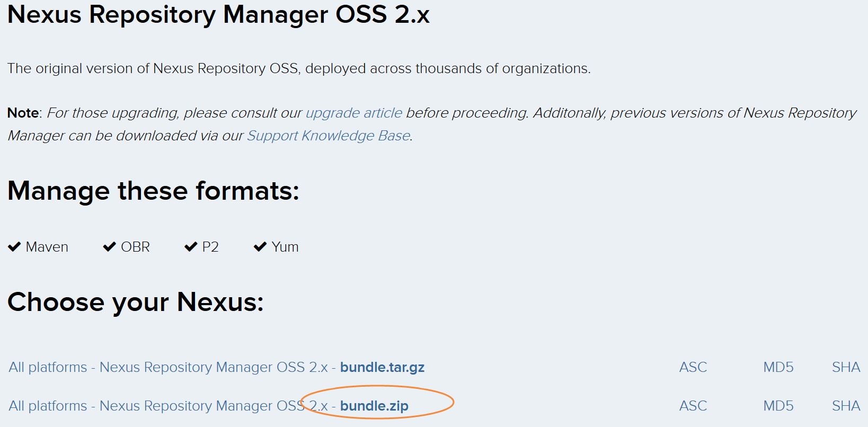Open ASC signature for bundle.tar.gz

pos(693,367)
